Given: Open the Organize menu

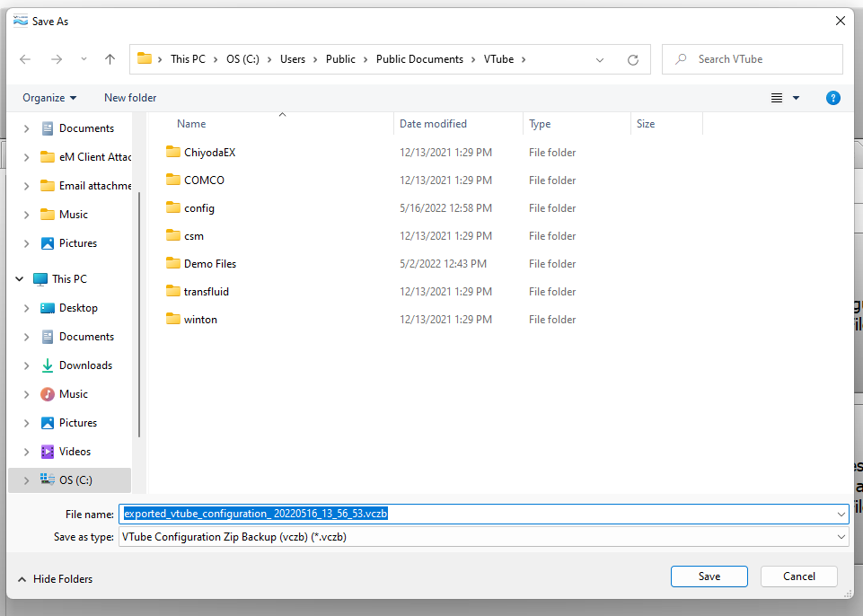Looking at the screenshot, I should coord(49,98).
